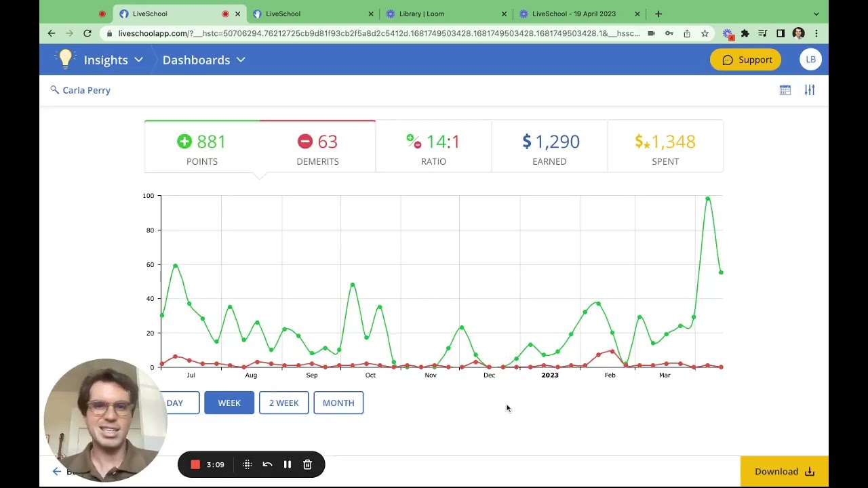Open Support chat
Viewport: 868px width, 488px height.
[746, 60]
